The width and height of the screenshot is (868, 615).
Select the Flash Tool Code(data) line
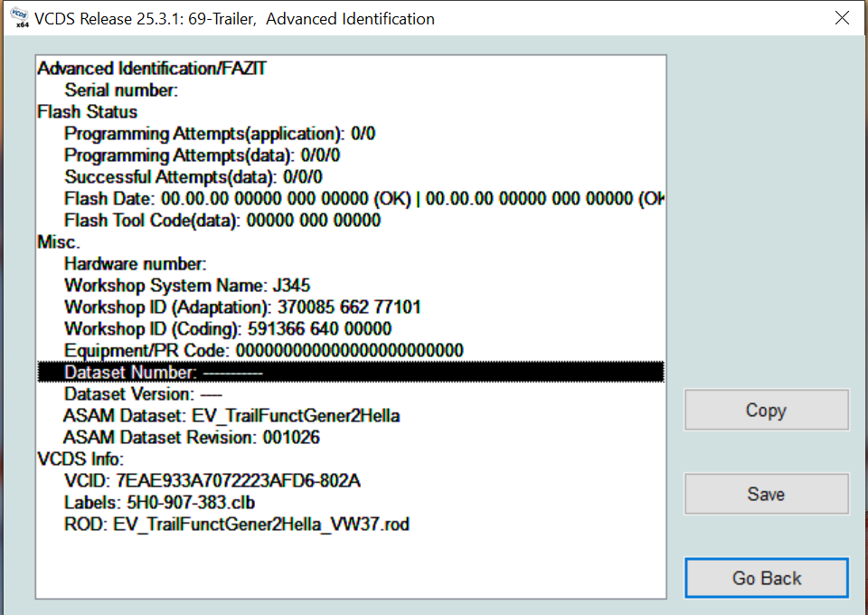(x=351, y=221)
